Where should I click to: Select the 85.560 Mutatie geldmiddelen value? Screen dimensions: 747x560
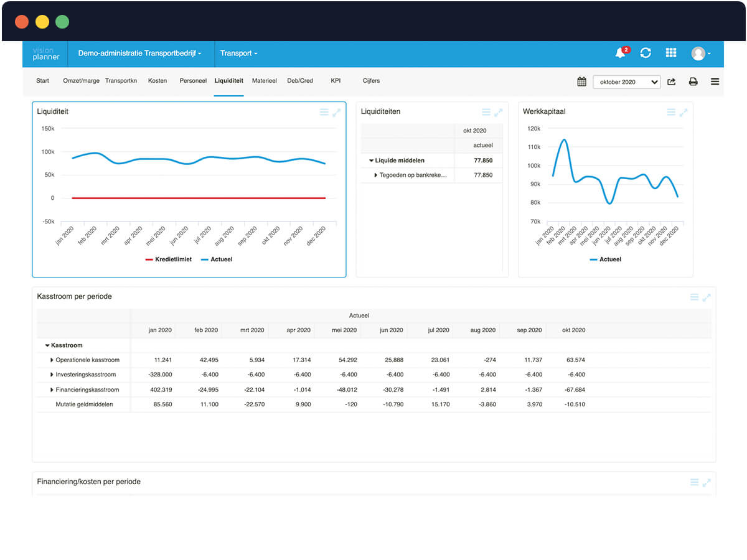point(162,404)
